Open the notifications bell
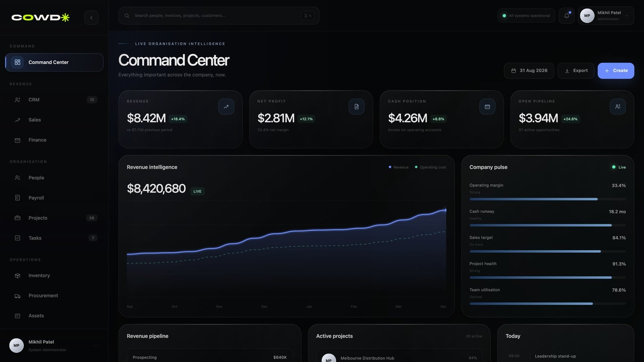Image resolution: width=644 pixels, height=362 pixels. pos(566,16)
